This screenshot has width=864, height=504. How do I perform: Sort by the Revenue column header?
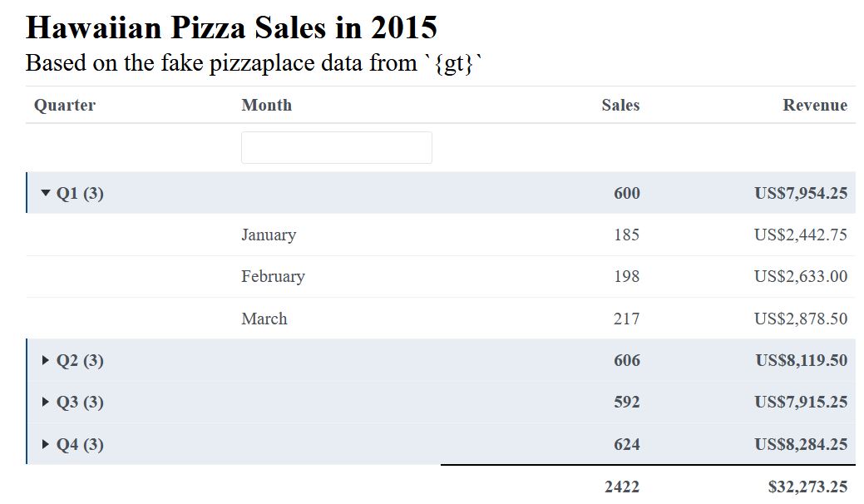(x=814, y=105)
